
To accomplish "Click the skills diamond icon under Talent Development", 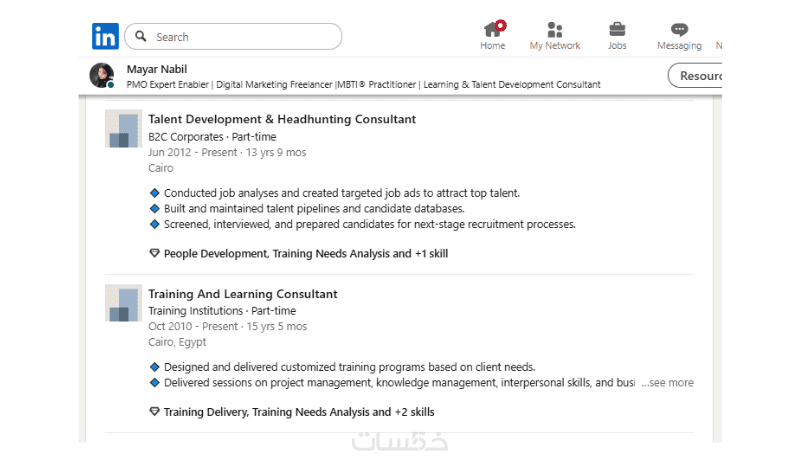I will point(154,254).
